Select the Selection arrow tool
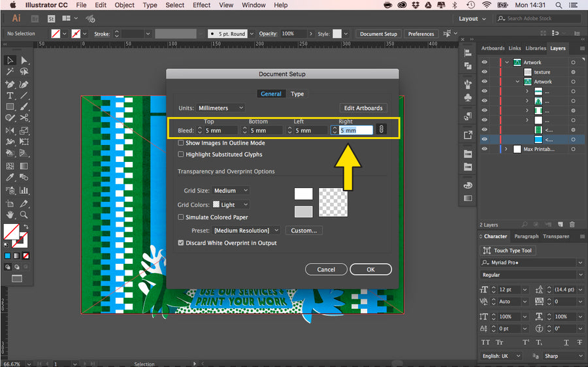The image size is (588, 367). coord(10,60)
